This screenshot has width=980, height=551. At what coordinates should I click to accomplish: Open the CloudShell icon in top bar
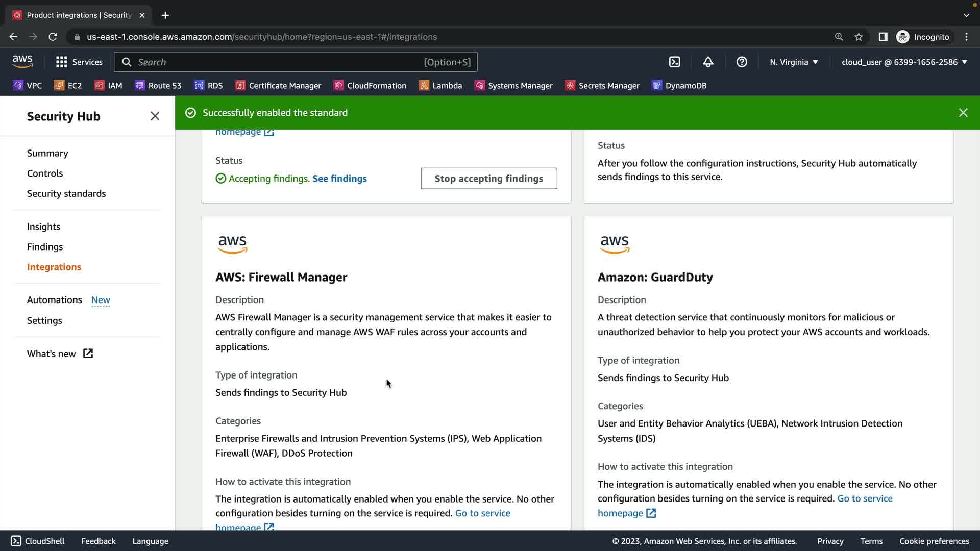pos(674,62)
